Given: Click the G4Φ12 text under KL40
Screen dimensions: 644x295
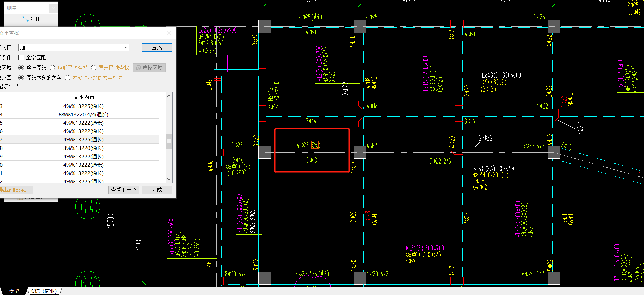Looking at the screenshot, I should [x=480, y=187].
